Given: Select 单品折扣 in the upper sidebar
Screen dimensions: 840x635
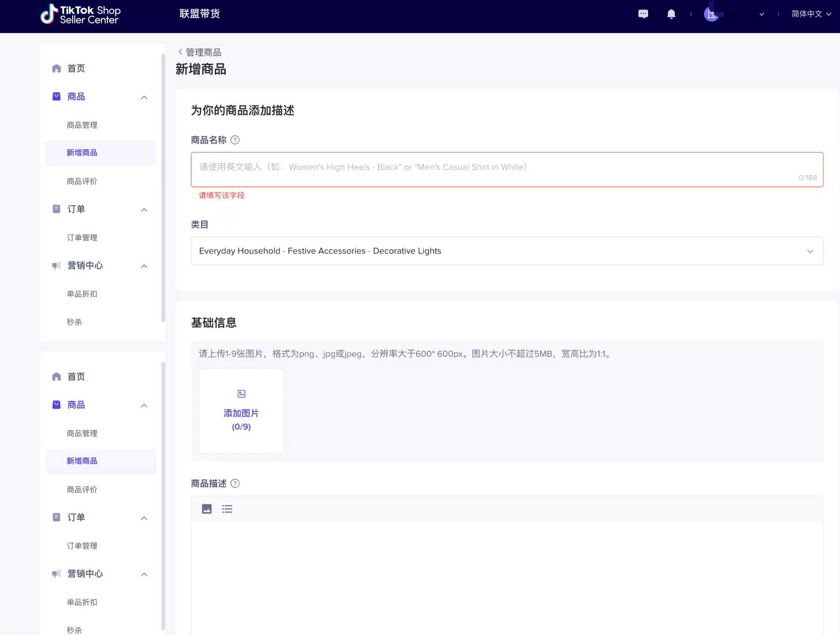Looking at the screenshot, I should click(x=82, y=294).
